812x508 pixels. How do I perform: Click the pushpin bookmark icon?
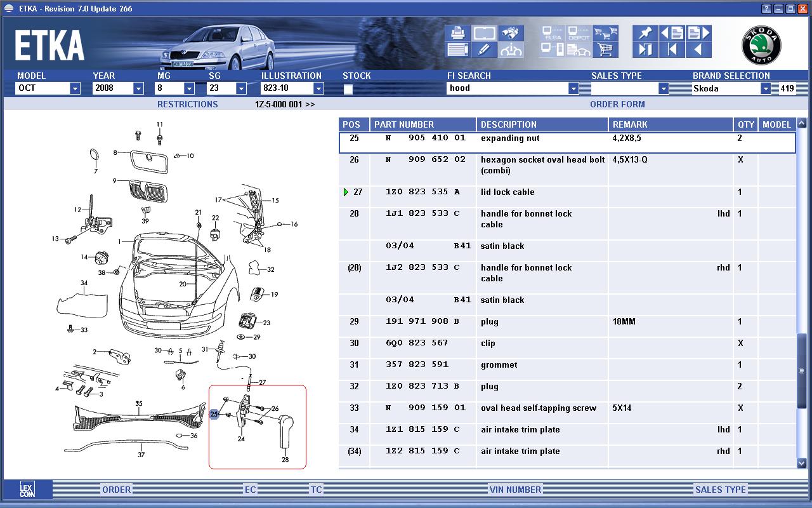(x=645, y=33)
